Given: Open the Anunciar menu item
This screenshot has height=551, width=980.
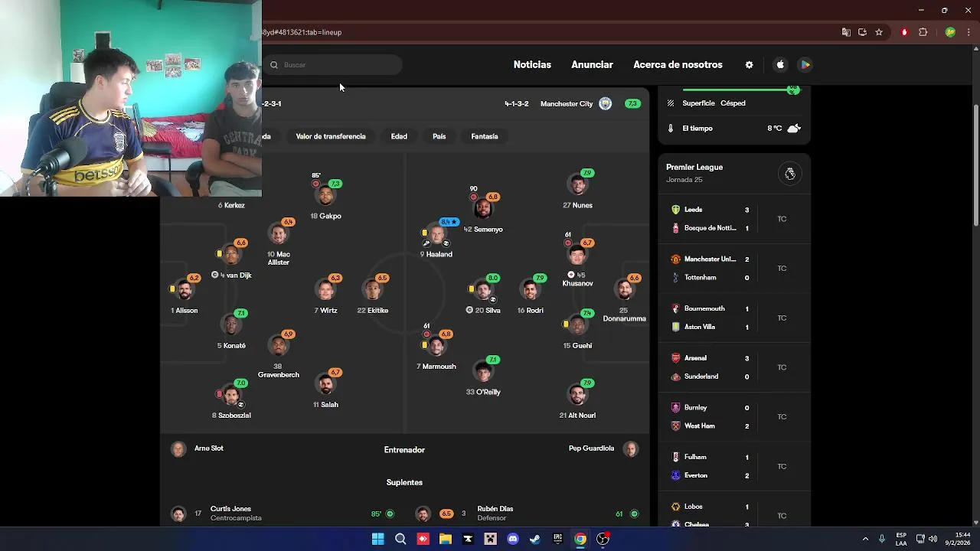Looking at the screenshot, I should 592,65.
